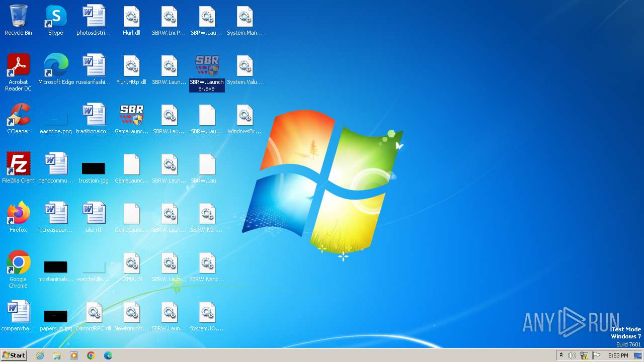
Task: Select the Google Chrome desktop shortcut
Action: tap(18, 269)
